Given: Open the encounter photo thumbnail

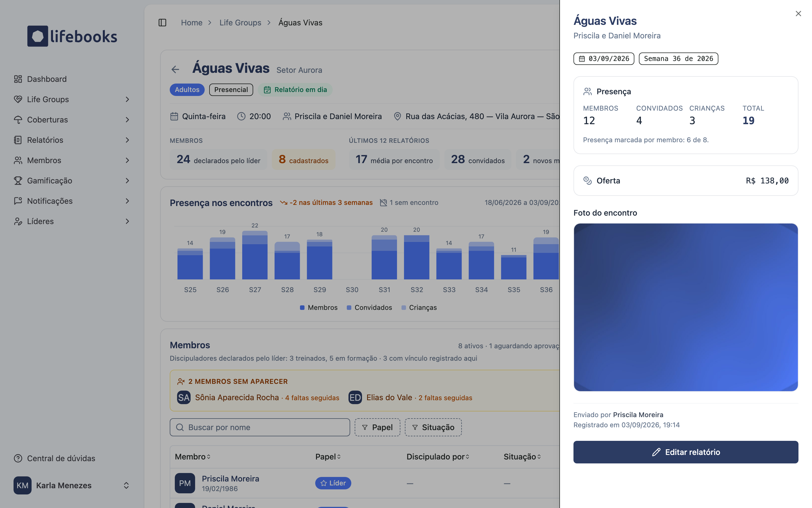Looking at the screenshot, I should 685,307.
